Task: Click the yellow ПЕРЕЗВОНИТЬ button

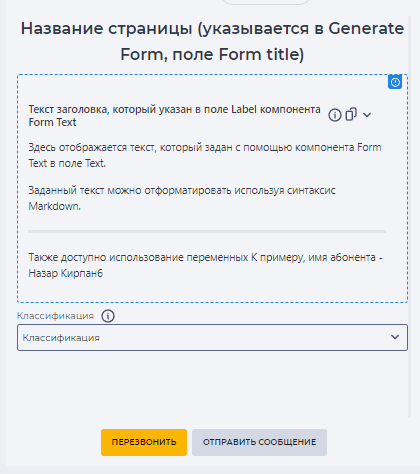Action: [x=144, y=442]
